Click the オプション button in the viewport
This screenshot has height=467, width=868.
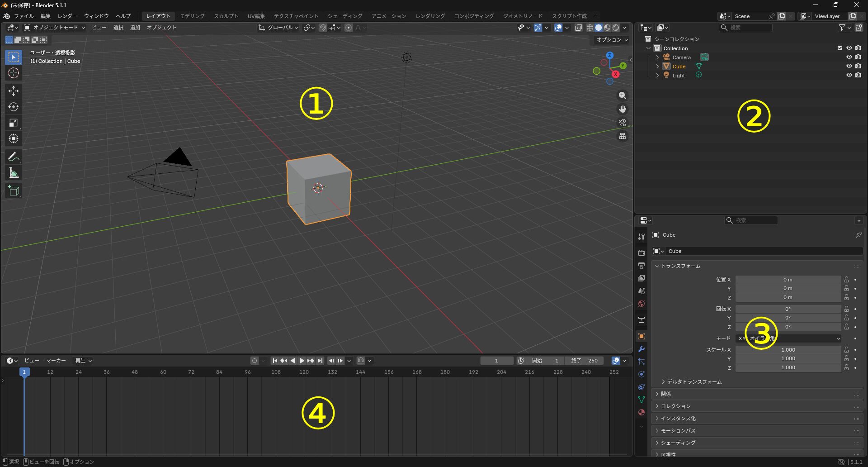(x=612, y=40)
